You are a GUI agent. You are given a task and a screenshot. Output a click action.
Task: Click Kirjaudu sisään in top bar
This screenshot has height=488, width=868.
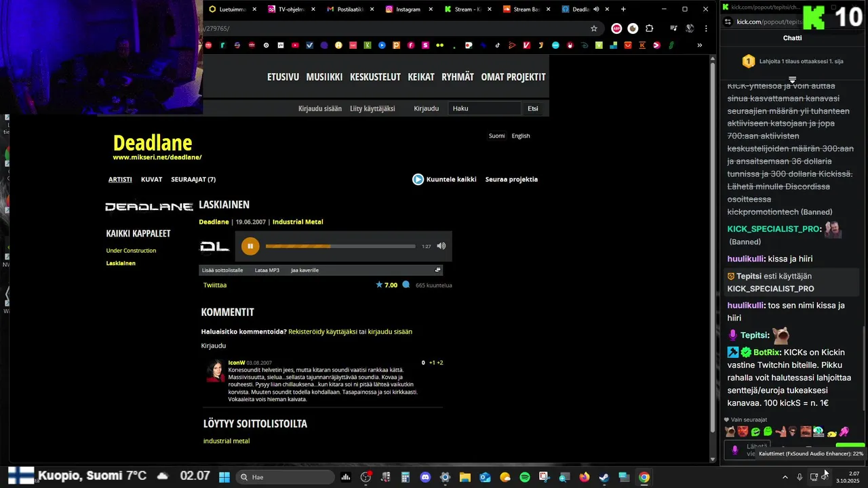(x=320, y=108)
